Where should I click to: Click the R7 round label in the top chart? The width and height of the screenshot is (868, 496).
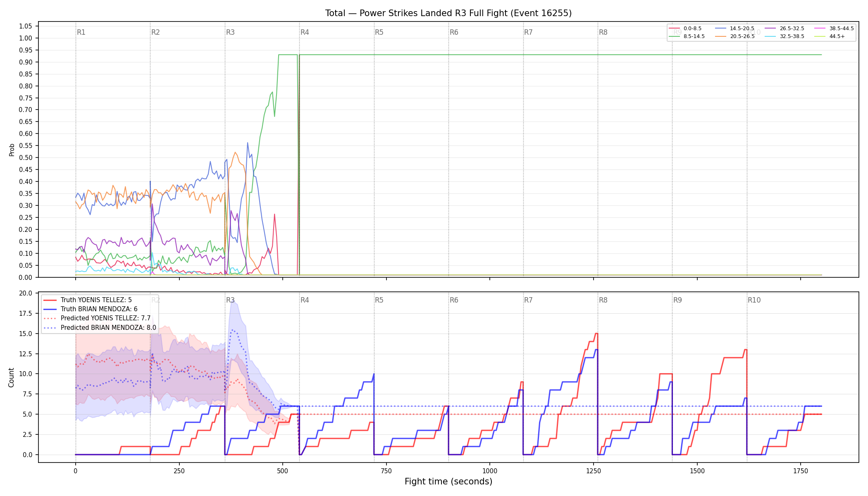click(528, 32)
